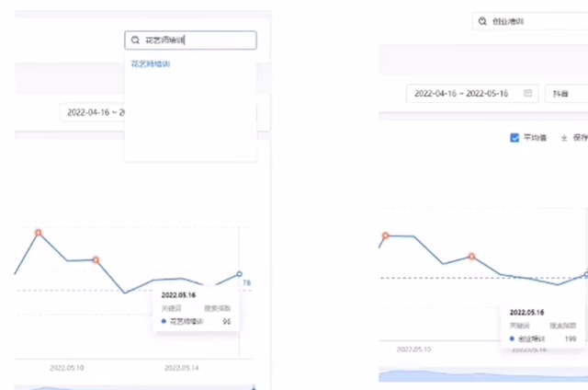Click the search magnifier icon beside 创业培训
Image resolution: width=588 pixels, height=390 pixels.
(x=482, y=20)
